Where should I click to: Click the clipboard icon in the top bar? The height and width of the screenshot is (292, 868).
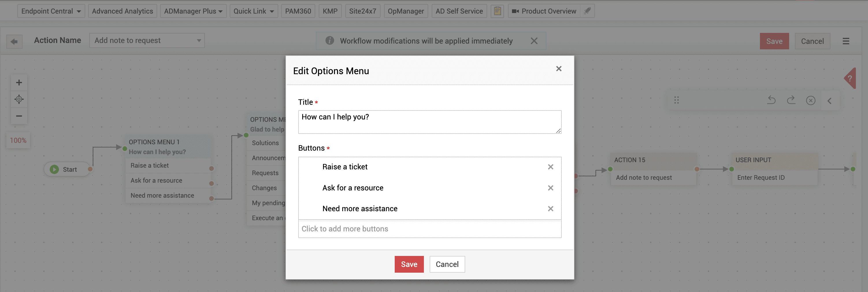(497, 11)
